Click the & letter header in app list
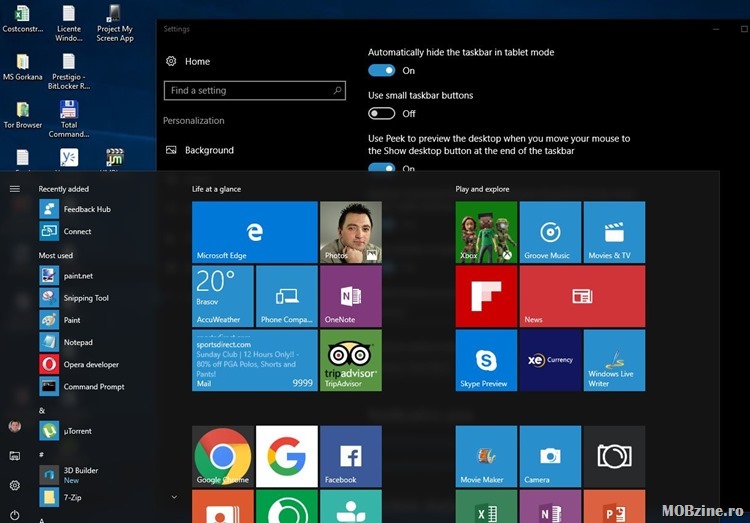Screen dimensions: 750x523 pos(42,411)
